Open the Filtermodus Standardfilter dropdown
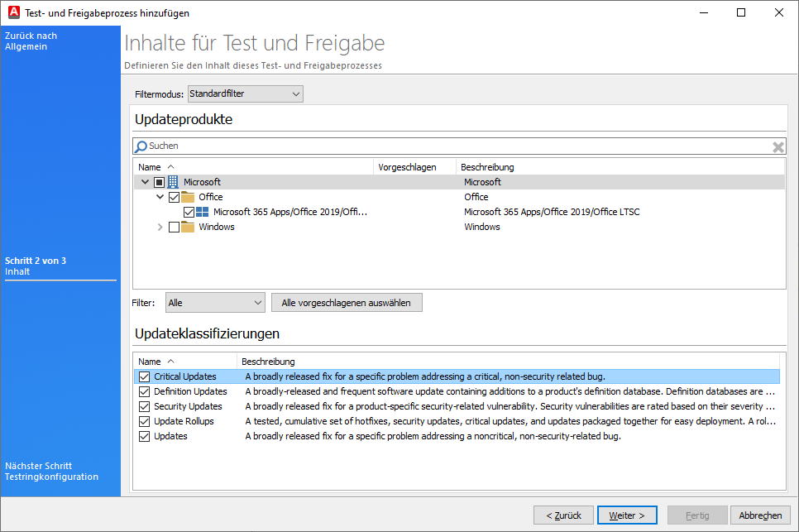 tap(246, 93)
